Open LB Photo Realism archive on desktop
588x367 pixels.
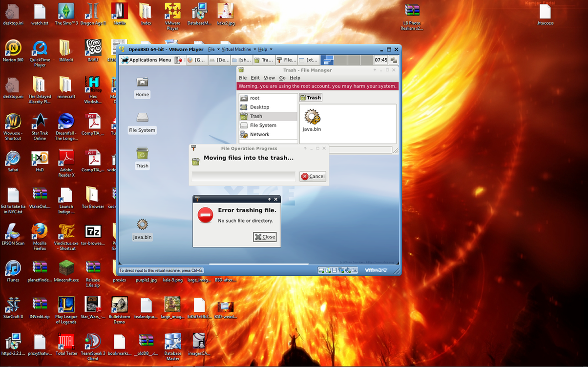(x=412, y=17)
